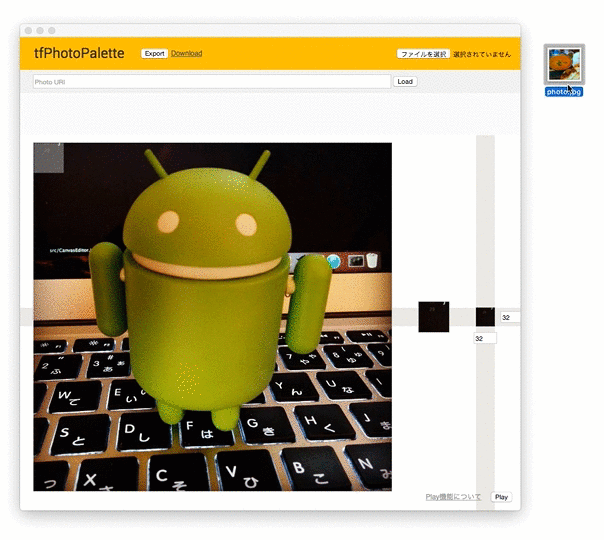
Task: Click the small dark swatch on vertical bar
Action: click(x=485, y=317)
